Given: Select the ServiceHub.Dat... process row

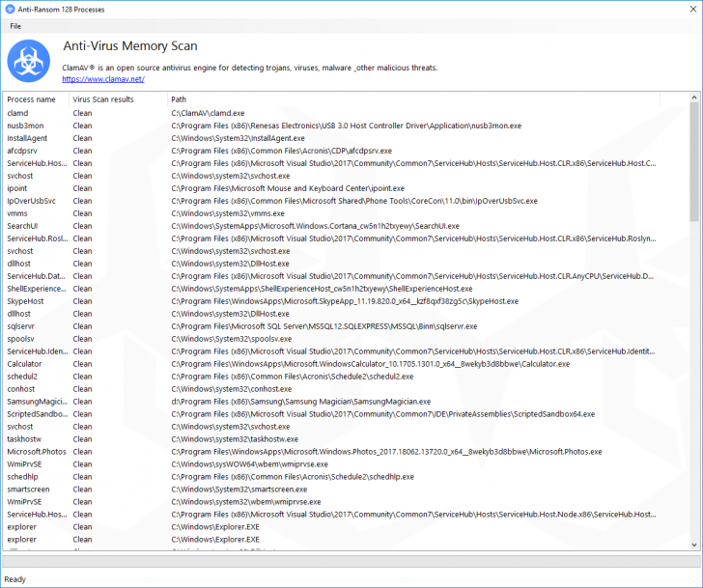Looking at the screenshot, I should point(332,276).
